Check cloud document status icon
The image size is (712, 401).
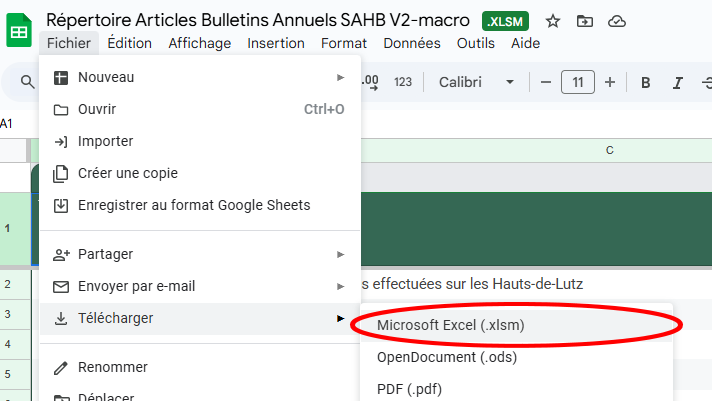[x=617, y=21]
